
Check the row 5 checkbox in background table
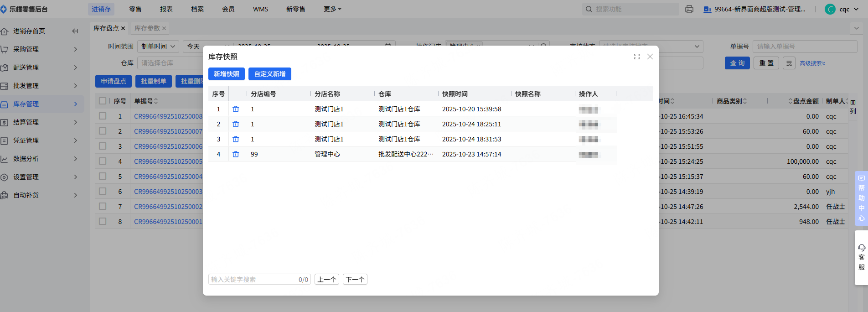point(103,176)
